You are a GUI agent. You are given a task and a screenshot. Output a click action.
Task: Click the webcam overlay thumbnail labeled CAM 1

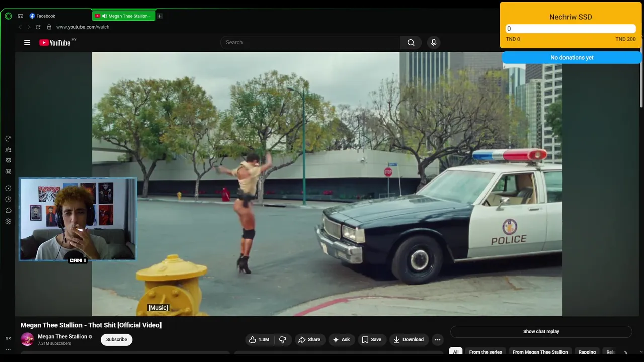77,219
